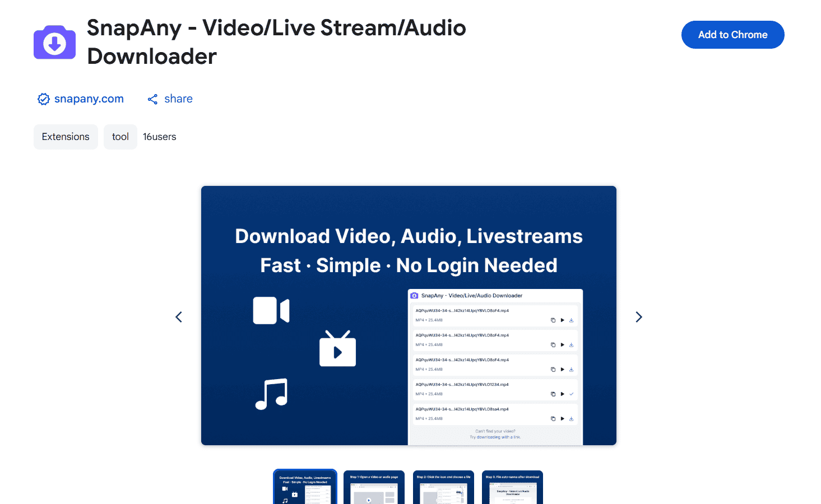The width and height of the screenshot is (821, 504).
Task: Open the Step 3 auto-save thumbnail
Action: pyautogui.click(x=512, y=487)
